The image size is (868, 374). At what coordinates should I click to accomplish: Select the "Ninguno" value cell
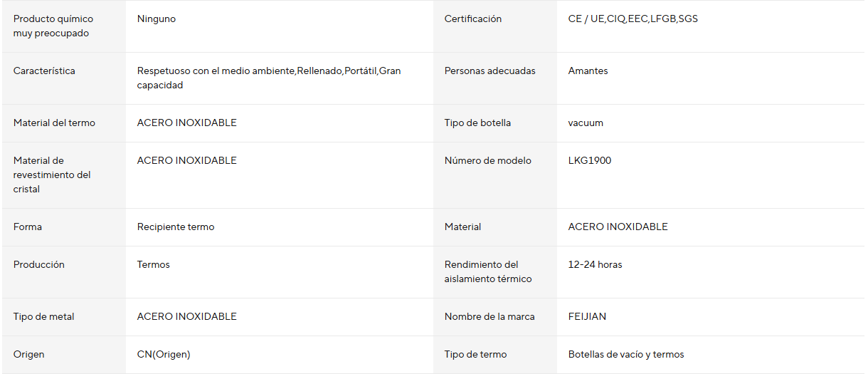coord(157,19)
